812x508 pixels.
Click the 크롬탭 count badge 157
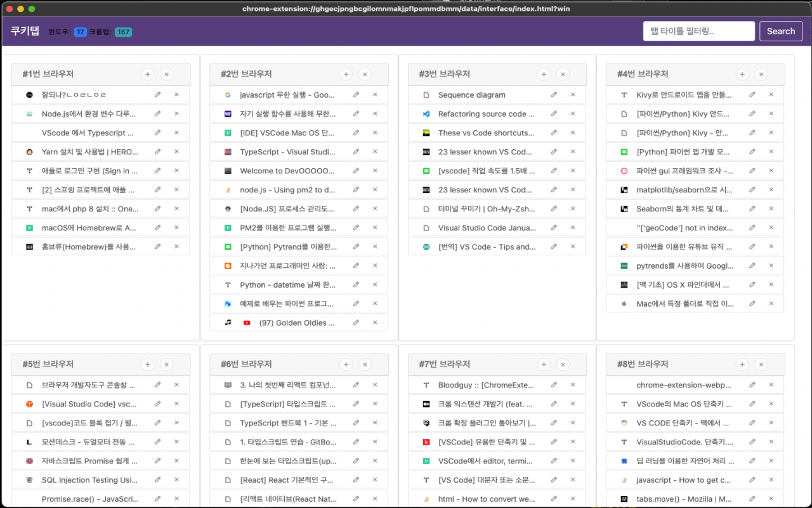pyautogui.click(x=123, y=32)
